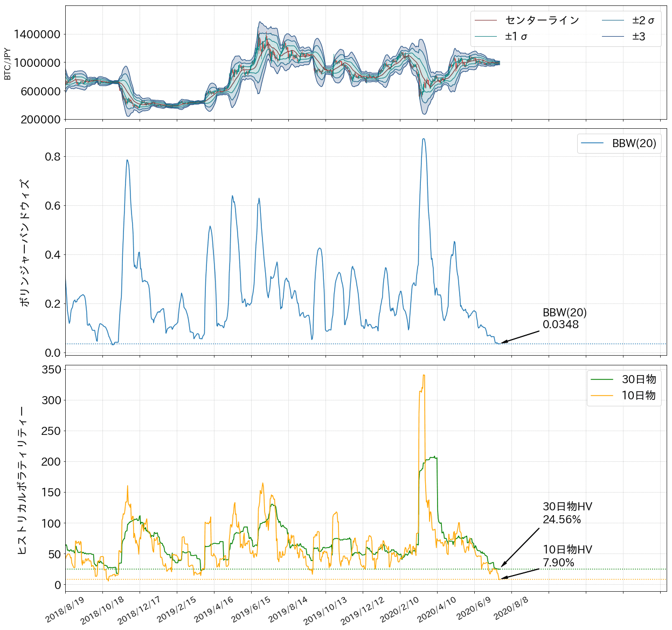This screenshot has width=672, height=630.
Task: Click the BBW(20) 0.0348 annotation text
Action: click(565, 319)
